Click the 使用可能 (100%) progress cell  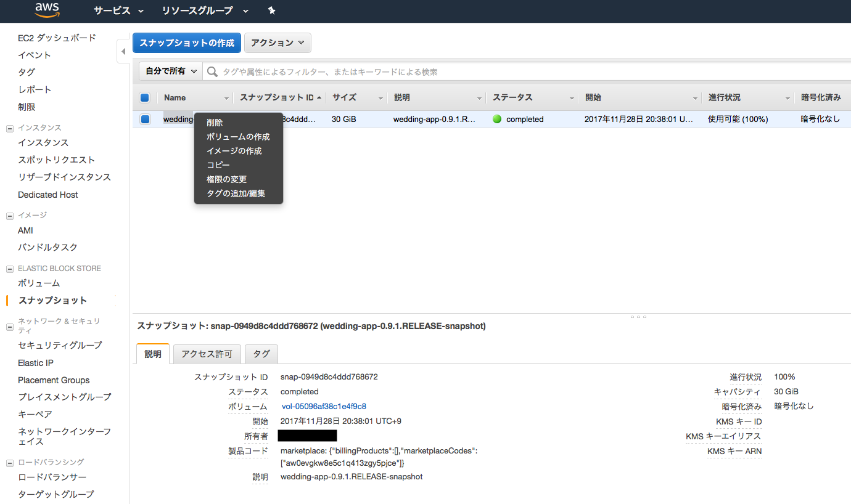click(738, 119)
